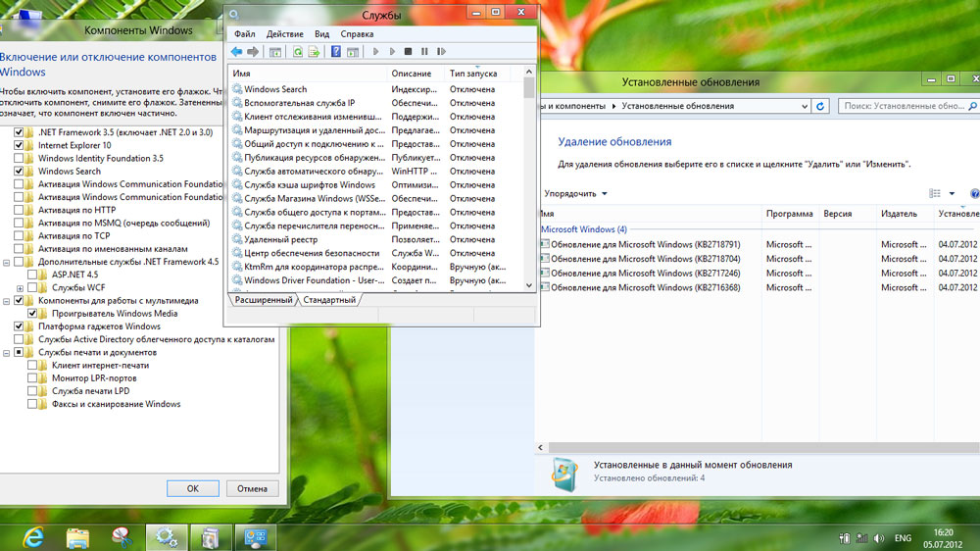Toggle the Windows Media Player checkbox
This screenshot has height=551, width=980.
pyautogui.click(x=32, y=314)
